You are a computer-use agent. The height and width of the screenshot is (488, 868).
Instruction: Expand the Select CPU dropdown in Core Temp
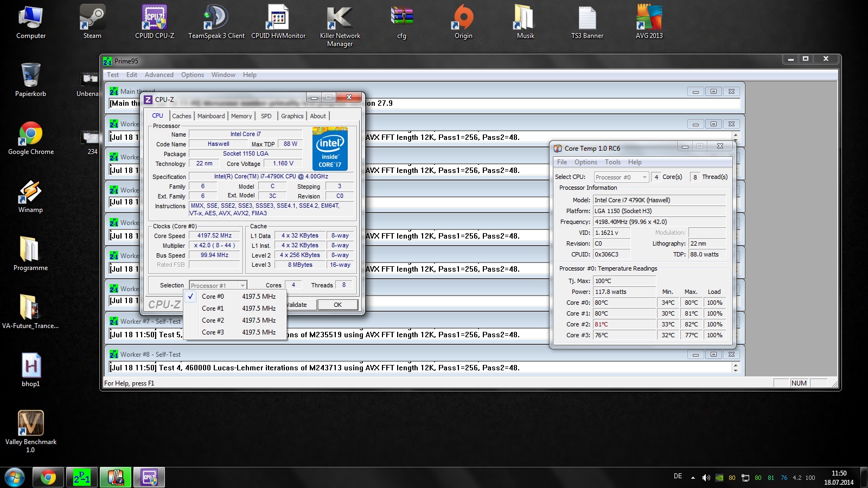(621, 177)
